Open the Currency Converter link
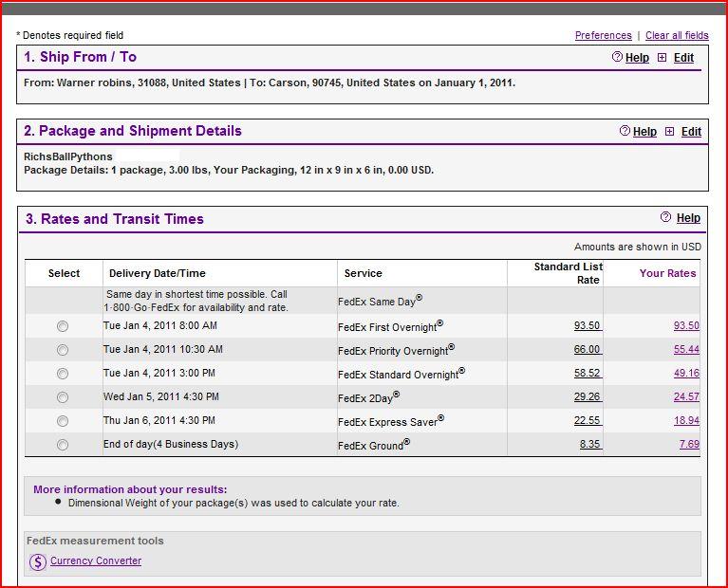 [96, 560]
